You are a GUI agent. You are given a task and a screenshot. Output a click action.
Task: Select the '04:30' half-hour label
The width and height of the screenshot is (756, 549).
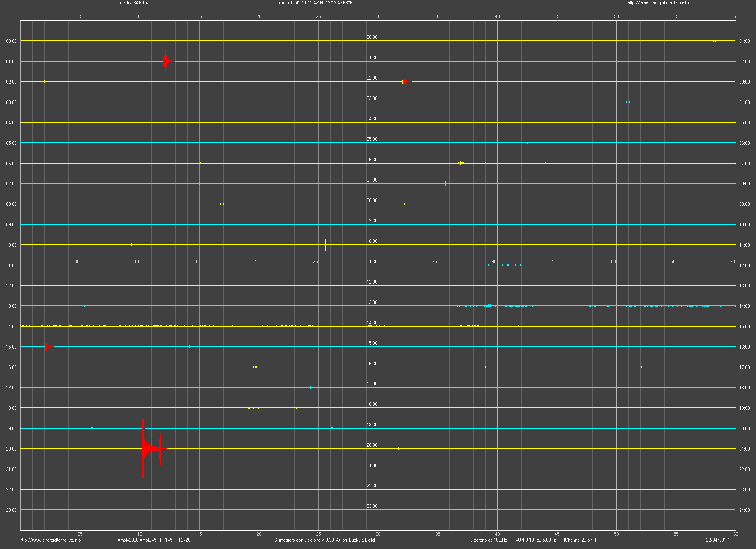point(372,119)
